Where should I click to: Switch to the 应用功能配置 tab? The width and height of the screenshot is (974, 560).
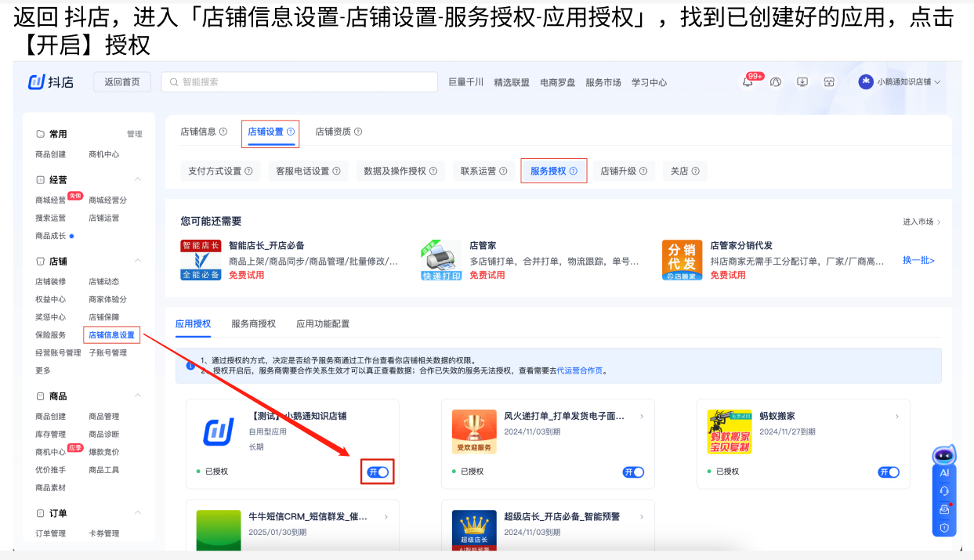point(323,323)
